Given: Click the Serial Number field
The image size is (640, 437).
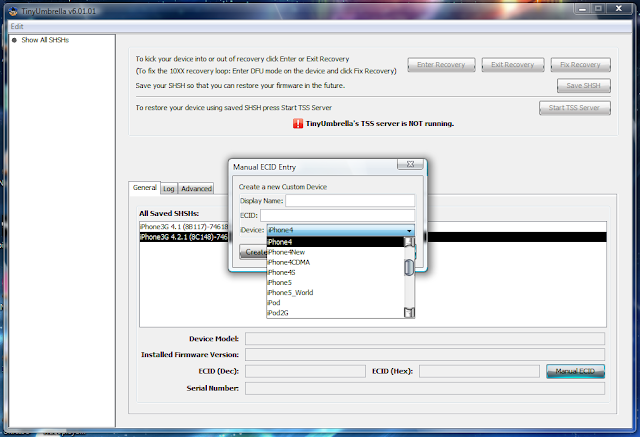Looking at the screenshot, I should (424, 388).
